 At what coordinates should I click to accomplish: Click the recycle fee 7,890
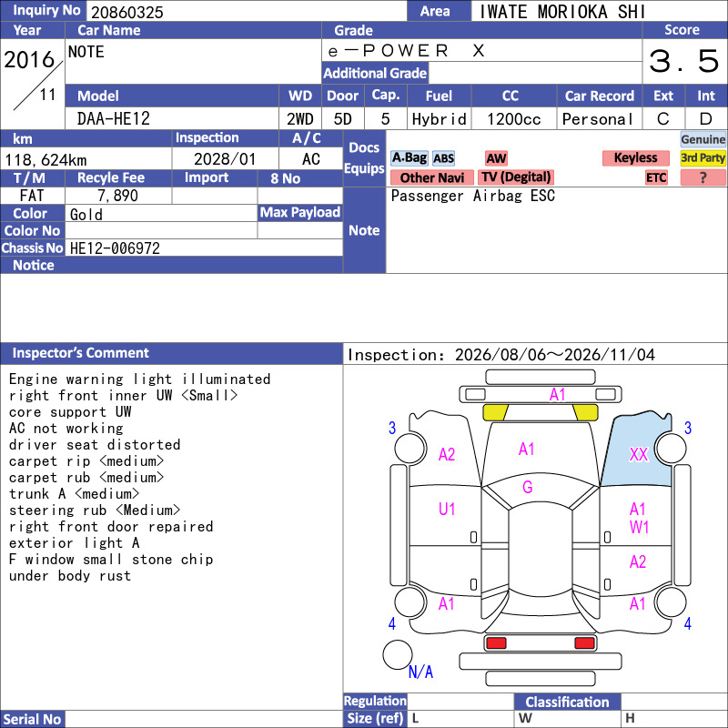(x=117, y=196)
